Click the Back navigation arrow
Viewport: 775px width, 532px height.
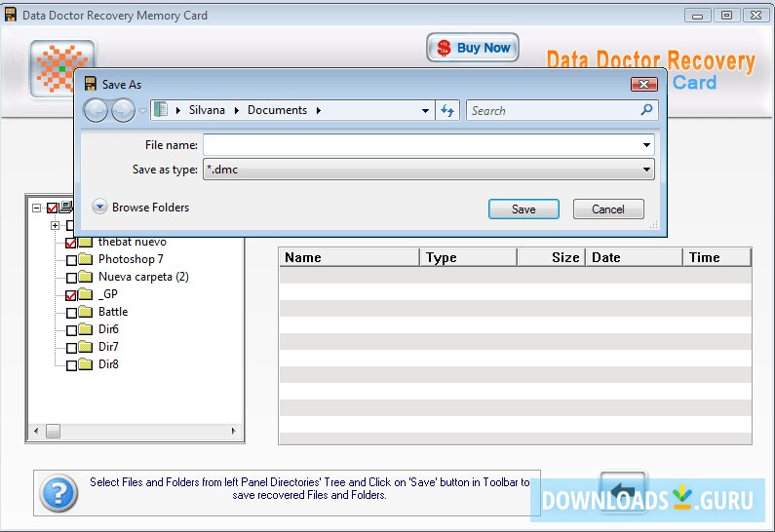96,110
